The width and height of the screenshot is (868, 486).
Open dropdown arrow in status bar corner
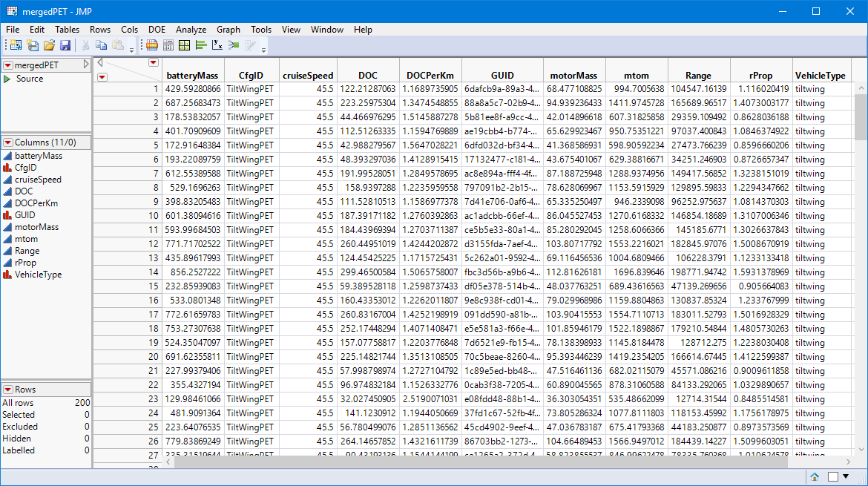click(x=845, y=476)
